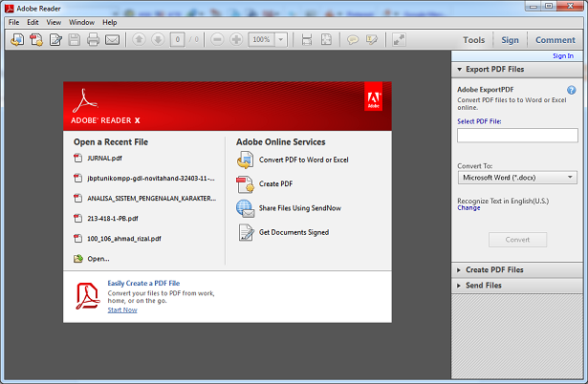Screen dimensions: 588x384
Task: Click the Convert button
Action: coord(517,240)
